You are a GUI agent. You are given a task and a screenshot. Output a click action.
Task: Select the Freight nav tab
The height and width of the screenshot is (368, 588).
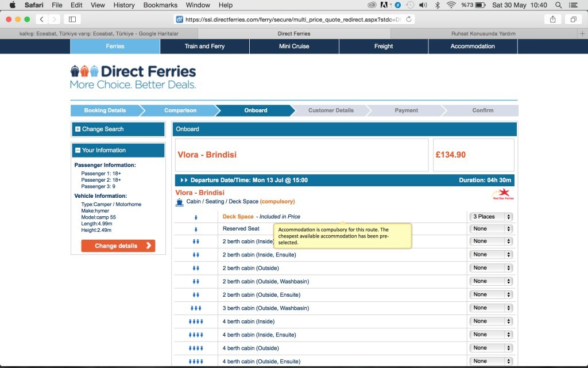[384, 46]
